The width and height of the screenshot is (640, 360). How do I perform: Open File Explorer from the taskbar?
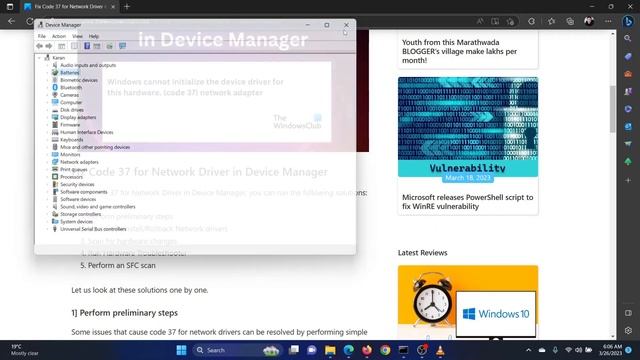coord(330,350)
